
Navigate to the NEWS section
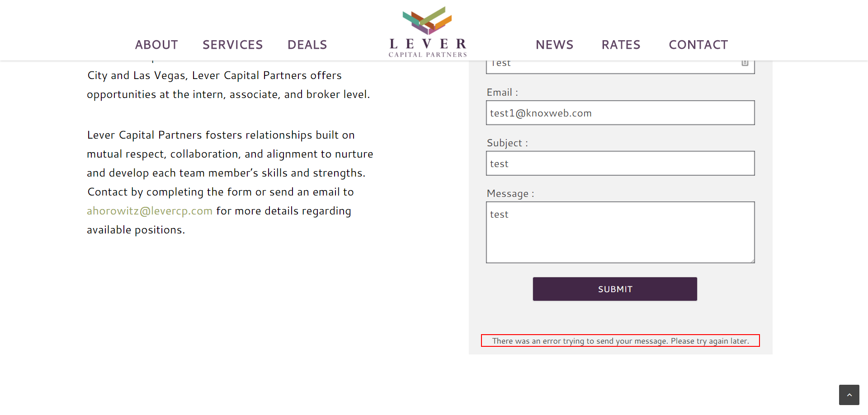pos(554,45)
